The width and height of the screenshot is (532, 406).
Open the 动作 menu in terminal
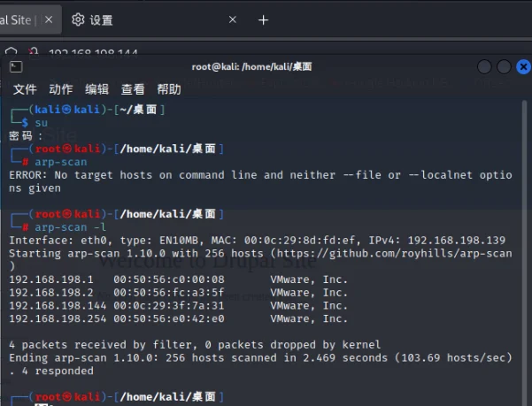pyautogui.click(x=61, y=89)
